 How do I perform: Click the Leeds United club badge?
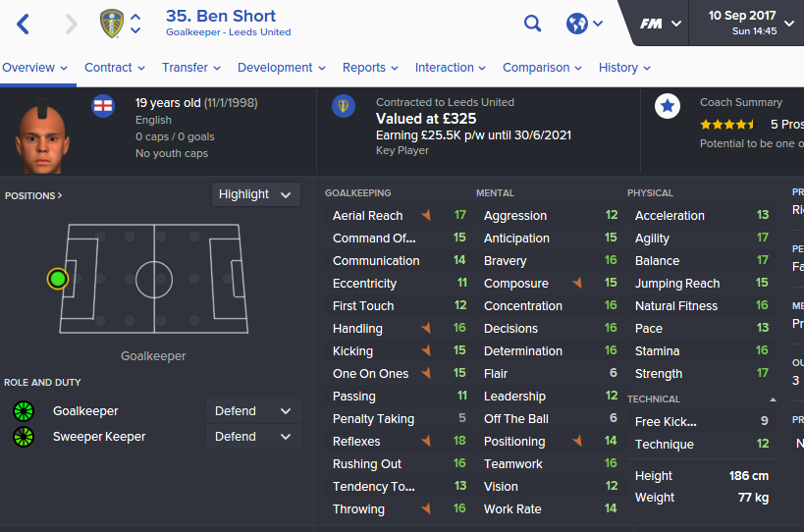pyautogui.click(x=111, y=24)
